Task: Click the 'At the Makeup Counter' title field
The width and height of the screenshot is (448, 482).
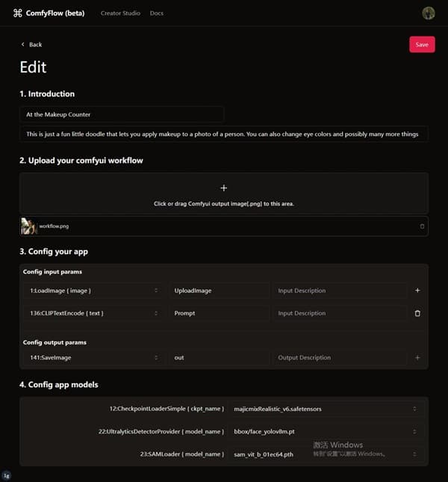Action: 122,114
